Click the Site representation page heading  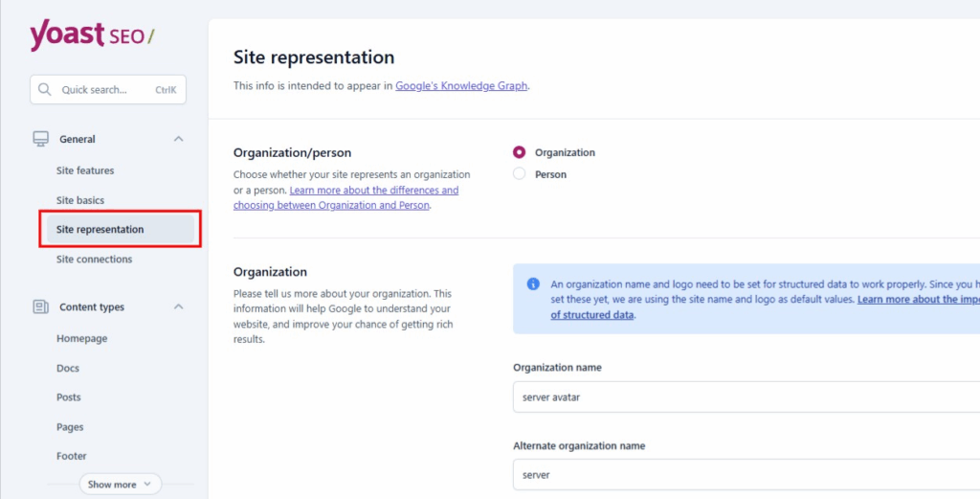[314, 57]
